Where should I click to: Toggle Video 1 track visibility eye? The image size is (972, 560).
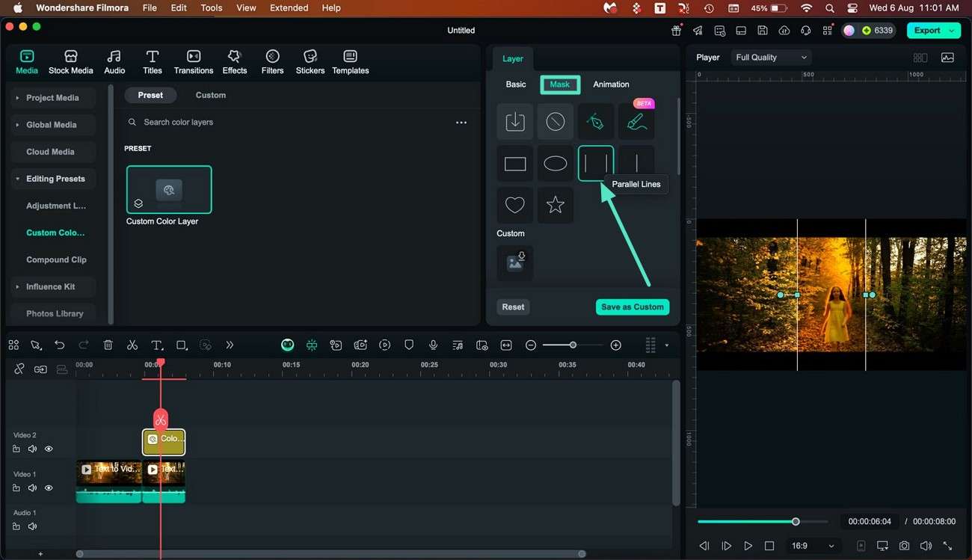[x=49, y=488]
